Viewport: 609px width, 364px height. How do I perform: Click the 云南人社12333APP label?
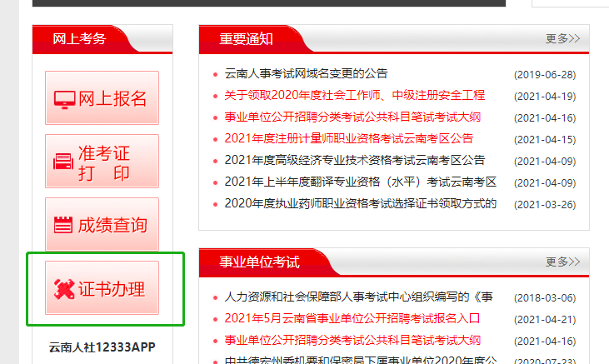[102, 347]
